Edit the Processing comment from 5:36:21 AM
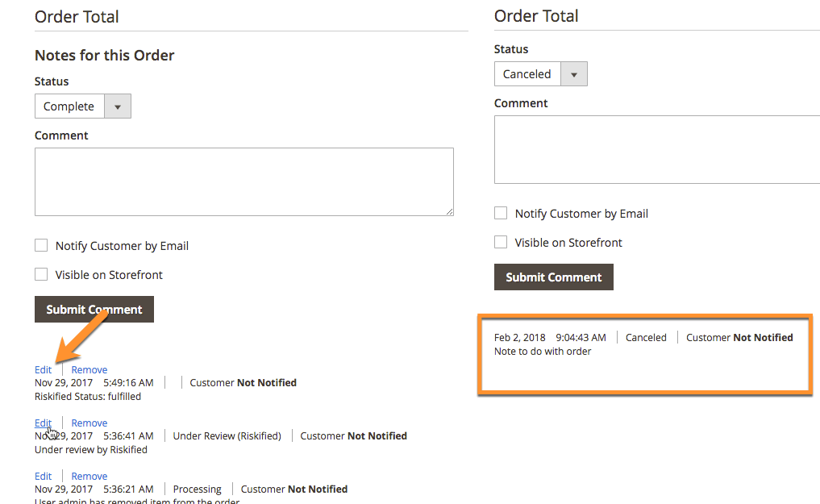The height and width of the screenshot is (504, 820). (x=43, y=477)
